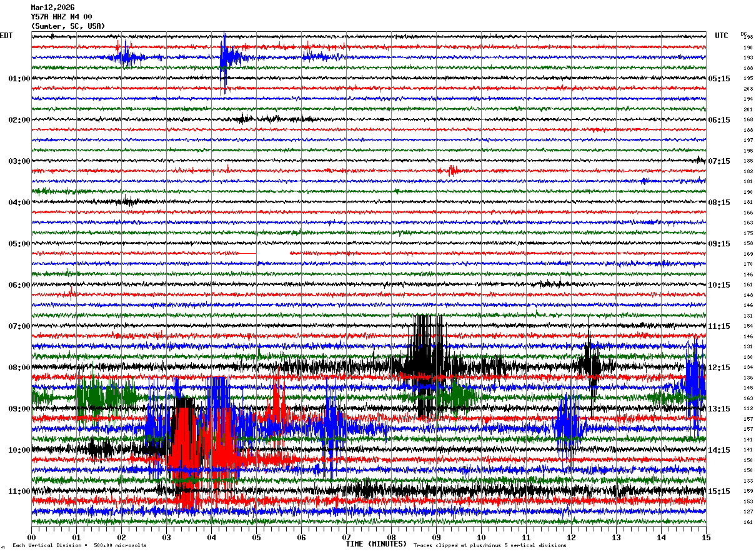The image size is (756, 554).
Task: Click the TIME (MINUTES) axis title
Action: point(376,544)
